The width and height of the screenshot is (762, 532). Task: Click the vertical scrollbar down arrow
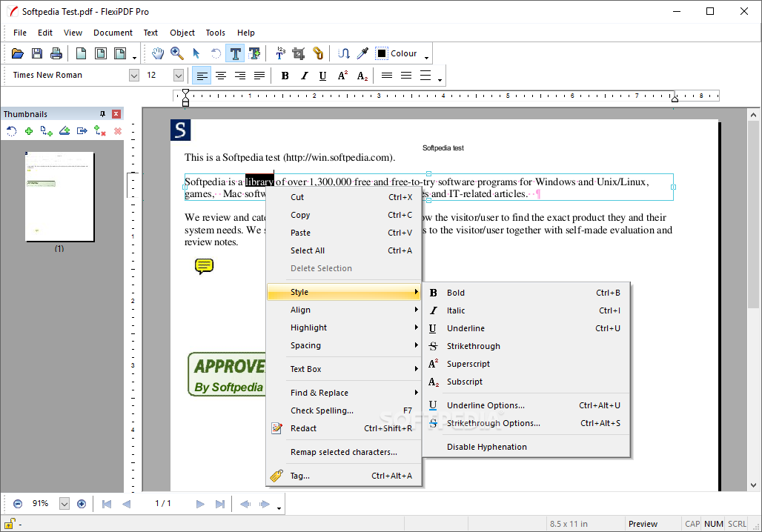[753, 485]
